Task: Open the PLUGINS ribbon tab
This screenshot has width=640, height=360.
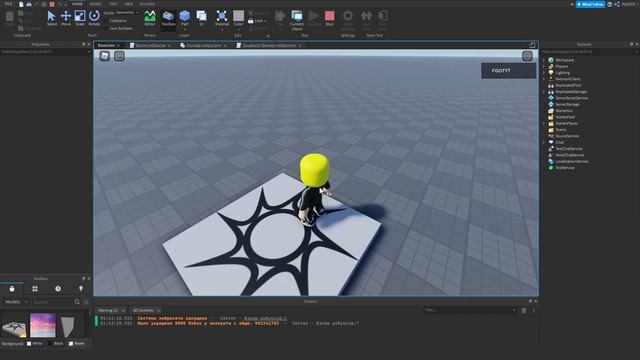Action: (147, 4)
